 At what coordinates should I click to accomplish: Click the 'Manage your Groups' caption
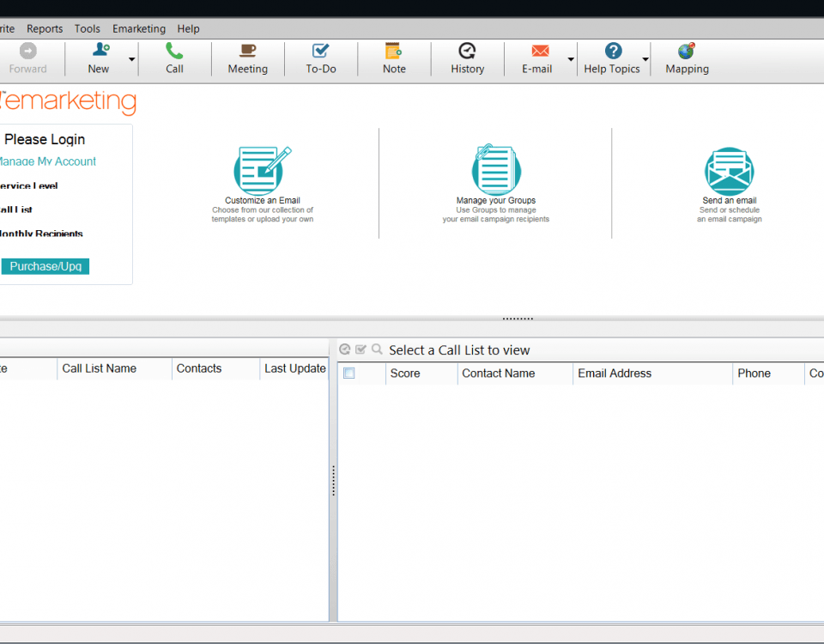click(496, 200)
